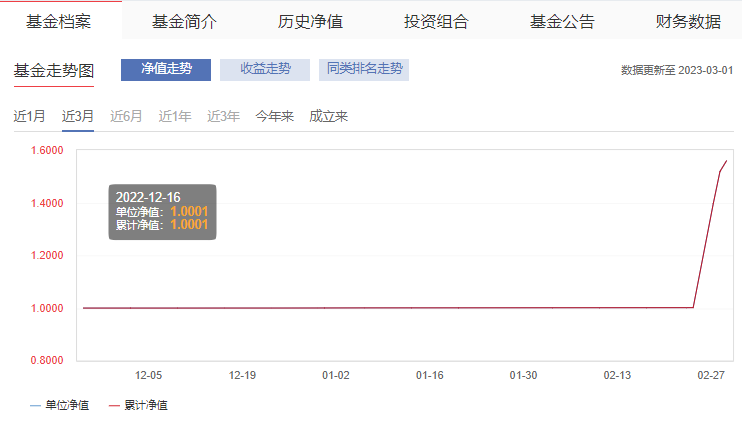This screenshot has height=436, width=742.
Task: Select the 今年来 time range
Action: click(x=274, y=116)
